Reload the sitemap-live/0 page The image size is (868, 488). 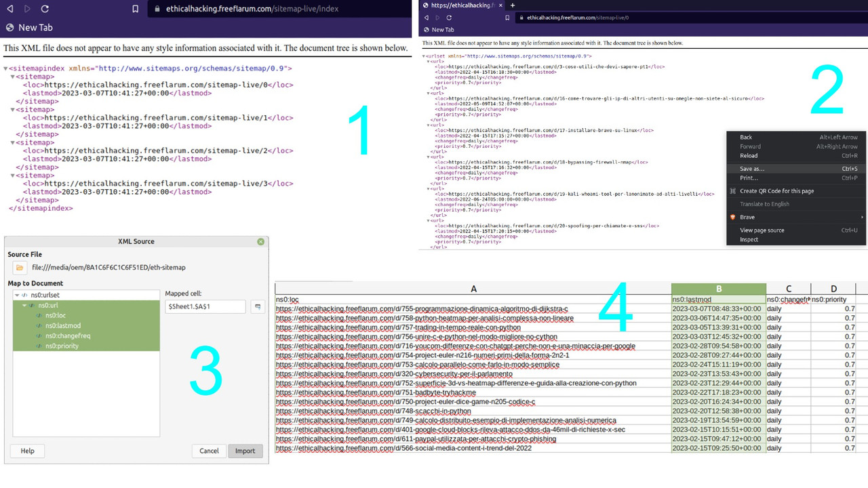[449, 18]
